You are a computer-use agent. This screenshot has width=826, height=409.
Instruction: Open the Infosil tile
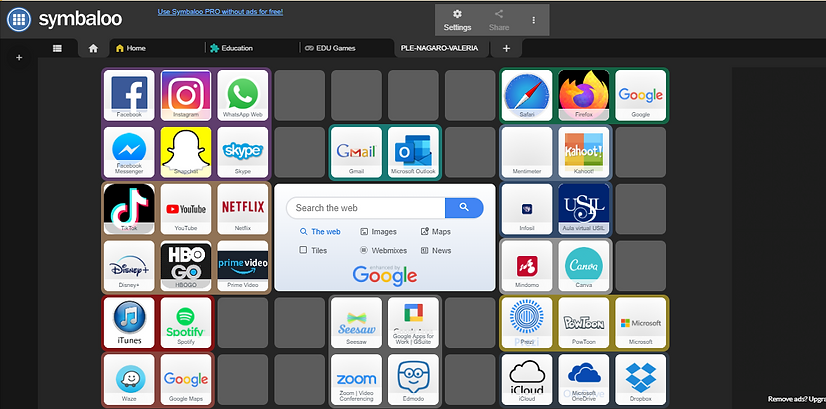527,209
